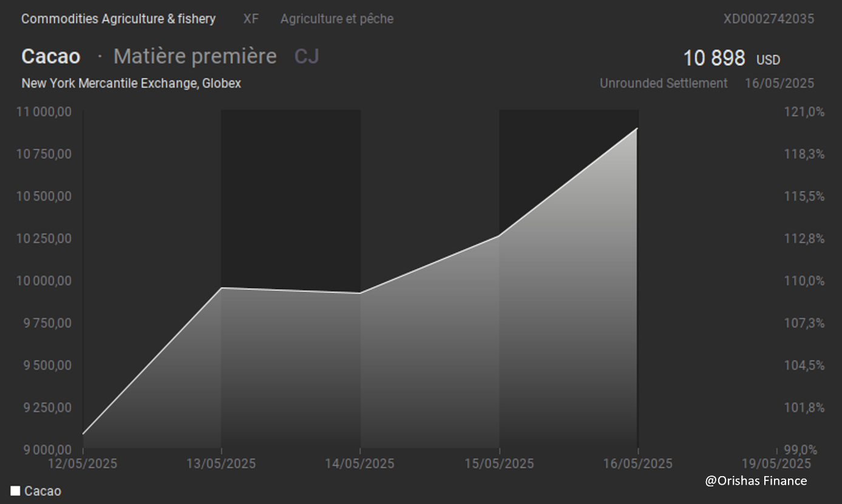Click the chart line peak at 16/05/2025
This screenshot has width=842, height=504.
[637, 129]
